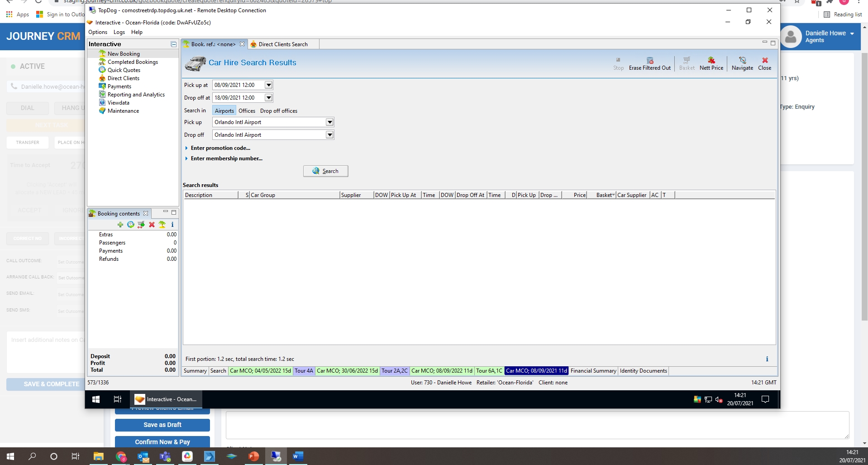This screenshot has height=465, width=868.
Task: Open Danielle Howe account dropdown in Journey CRM
Action: (x=852, y=34)
